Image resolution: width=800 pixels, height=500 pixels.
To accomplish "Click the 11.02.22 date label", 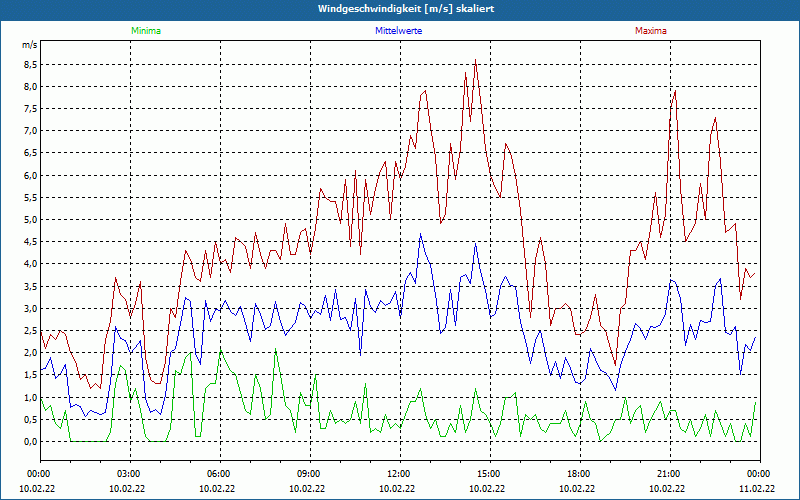I will click(757, 489).
